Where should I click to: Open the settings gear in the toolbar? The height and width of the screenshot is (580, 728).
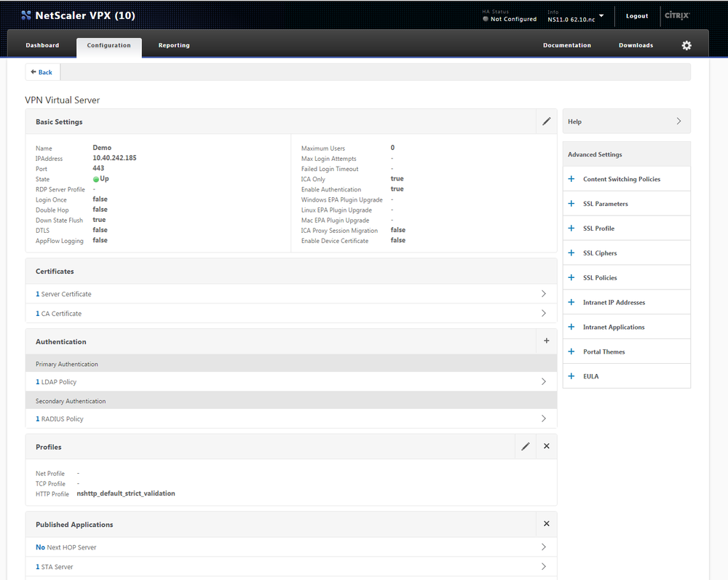(686, 45)
